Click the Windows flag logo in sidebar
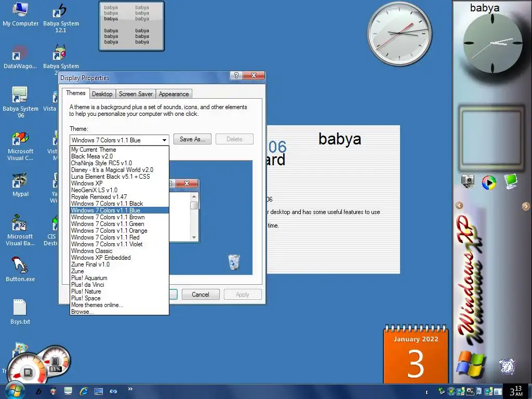 pyautogui.click(x=470, y=364)
